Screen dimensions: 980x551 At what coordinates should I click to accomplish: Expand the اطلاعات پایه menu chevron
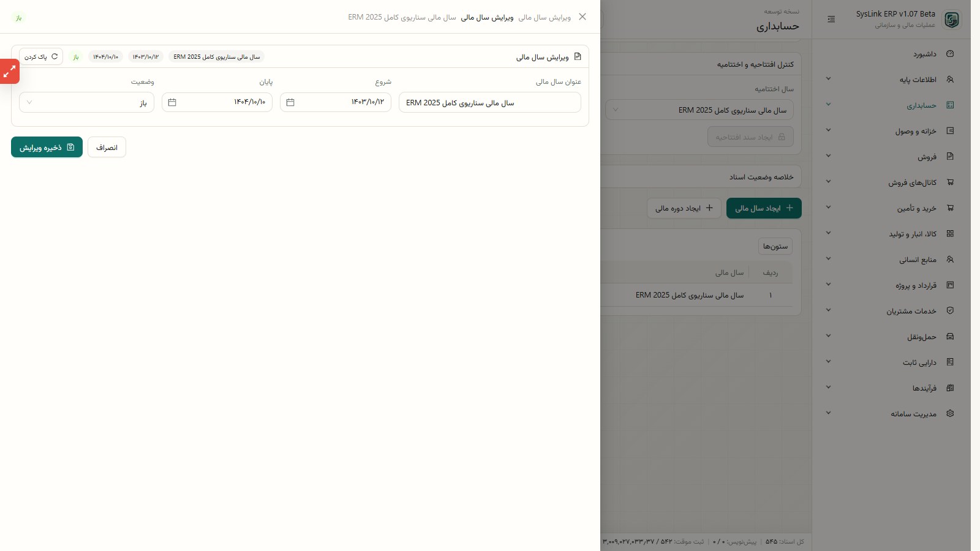coord(828,79)
